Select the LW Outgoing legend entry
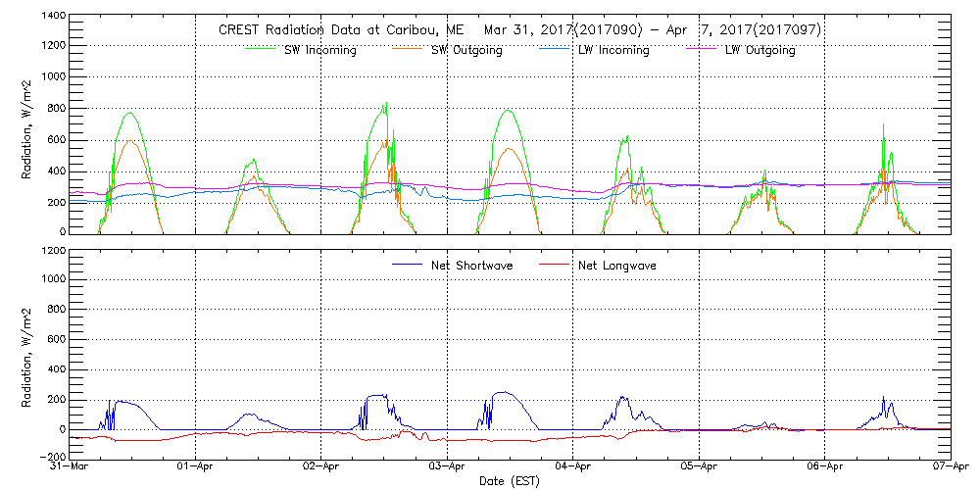The height and width of the screenshot is (490, 980). [759, 51]
